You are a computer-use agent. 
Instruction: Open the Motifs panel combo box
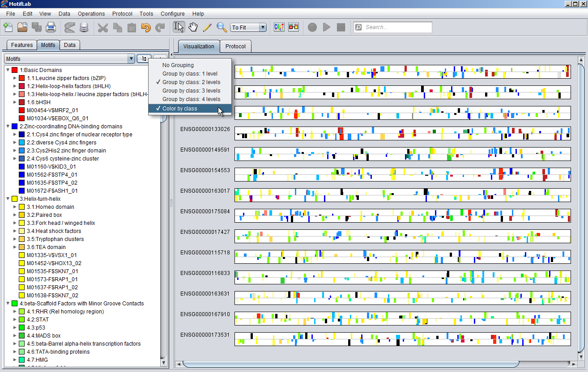coord(69,59)
